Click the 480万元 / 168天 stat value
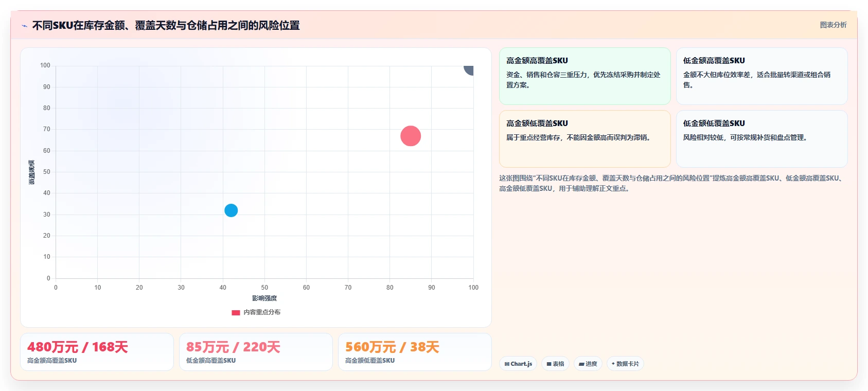The image size is (868, 391). coord(78,347)
